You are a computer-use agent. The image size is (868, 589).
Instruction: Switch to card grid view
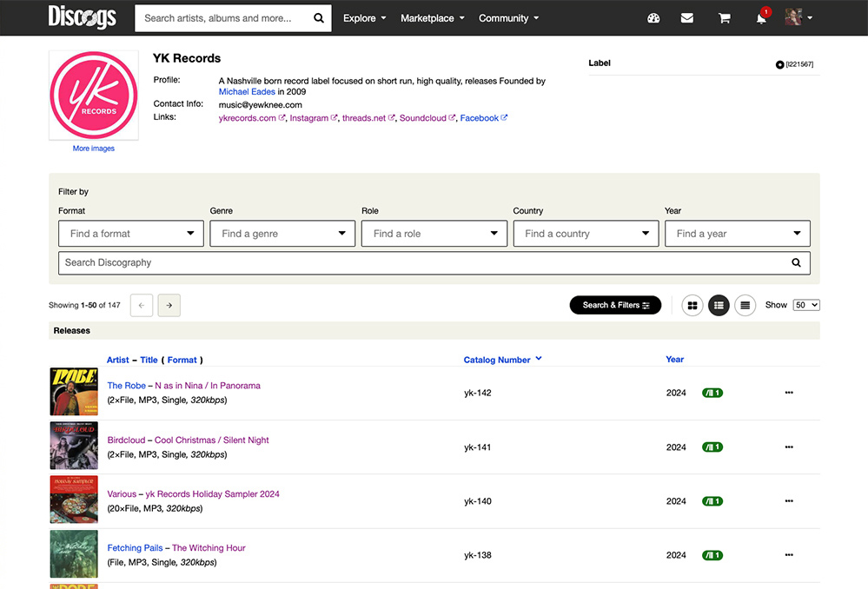point(692,305)
